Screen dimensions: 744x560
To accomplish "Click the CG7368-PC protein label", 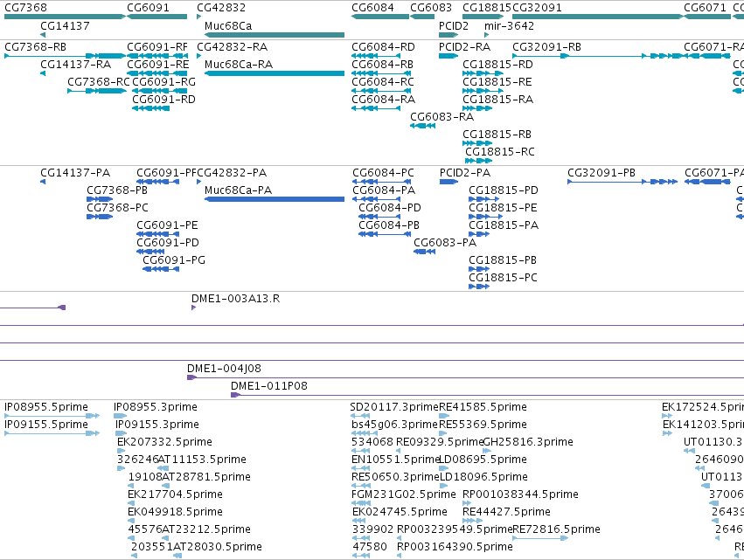I will click(117, 208).
